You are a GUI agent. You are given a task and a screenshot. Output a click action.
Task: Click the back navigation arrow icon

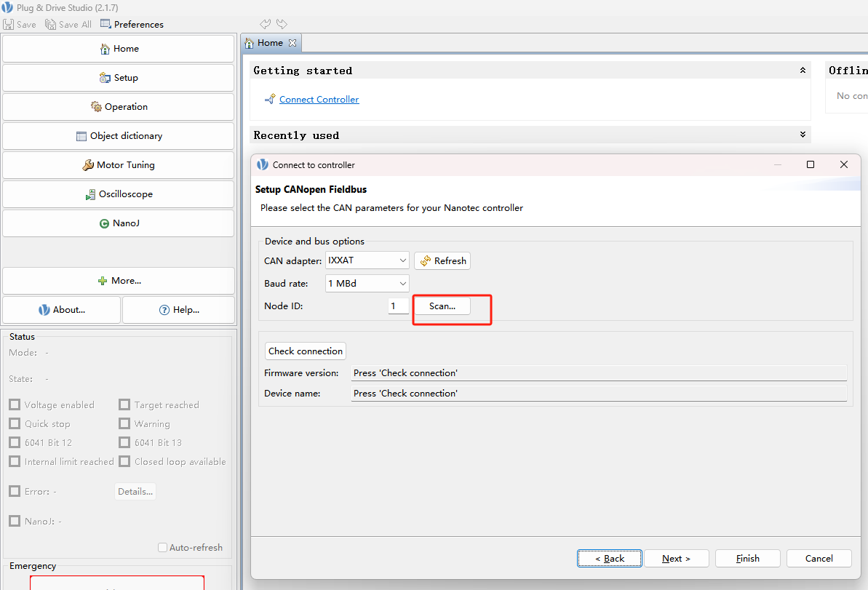tap(265, 24)
